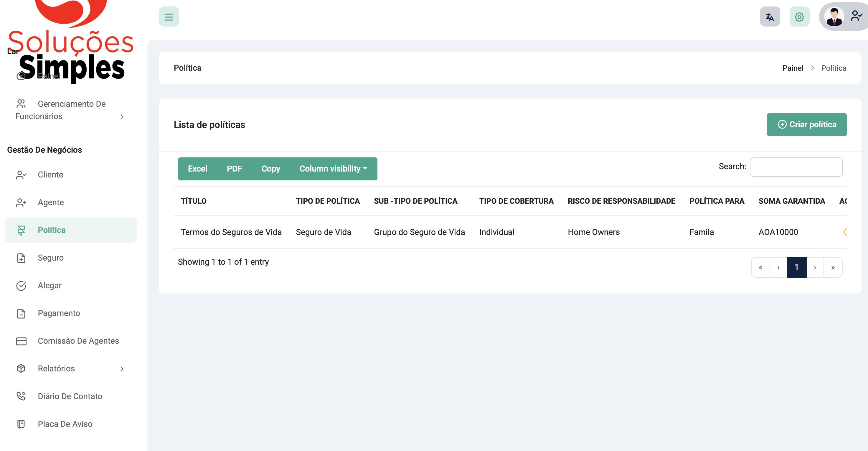
Task: Go to last page pagination arrow
Action: point(833,267)
